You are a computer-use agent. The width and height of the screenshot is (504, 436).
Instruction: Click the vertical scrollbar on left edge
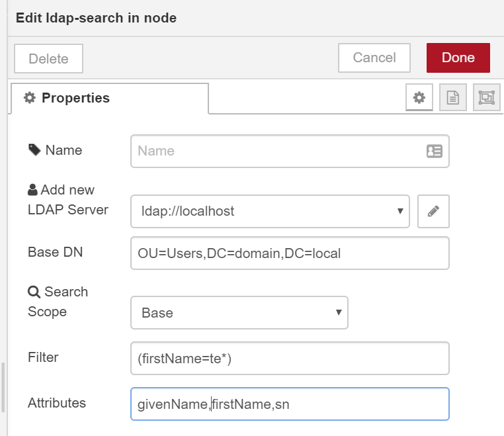pos(3,387)
